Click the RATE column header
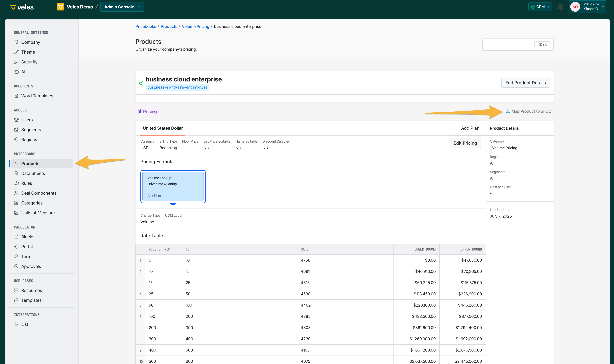Screen dimensions: 614x364 coord(345,249)
